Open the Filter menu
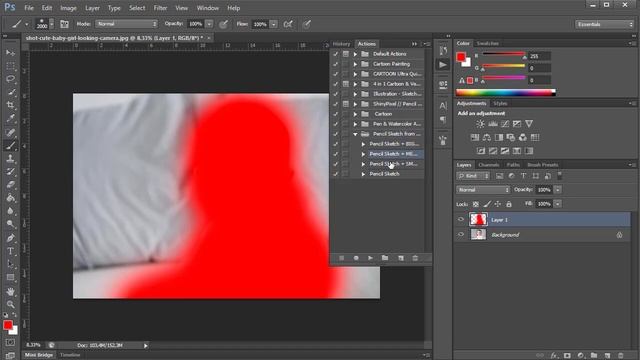The height and width of the screenshot is (360, 640). click(160, 8)
